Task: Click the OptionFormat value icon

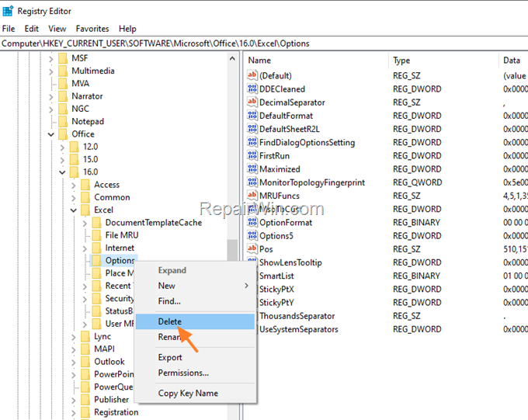Action: point(252,222)
